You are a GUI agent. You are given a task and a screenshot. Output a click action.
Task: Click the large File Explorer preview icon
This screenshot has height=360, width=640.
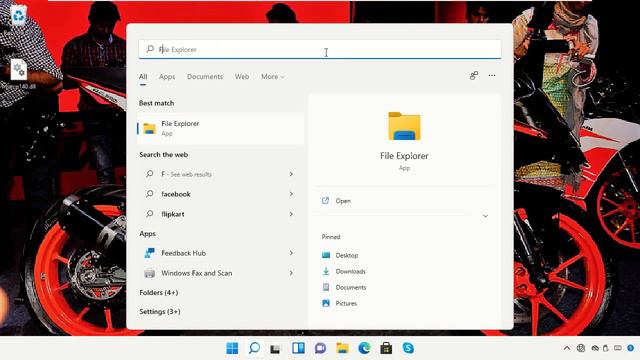click(x=404, y=126)
